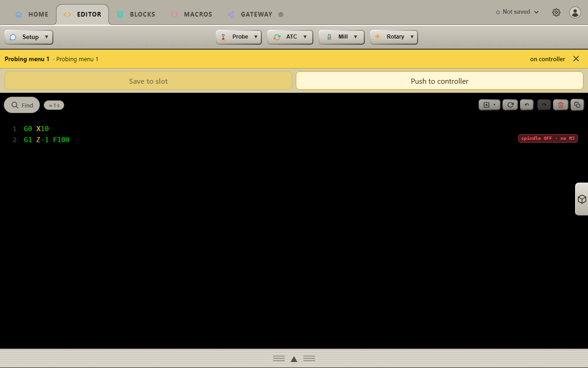588x368 pixels.
Task: Click code line G0 X10
Action: coord(36,129)
